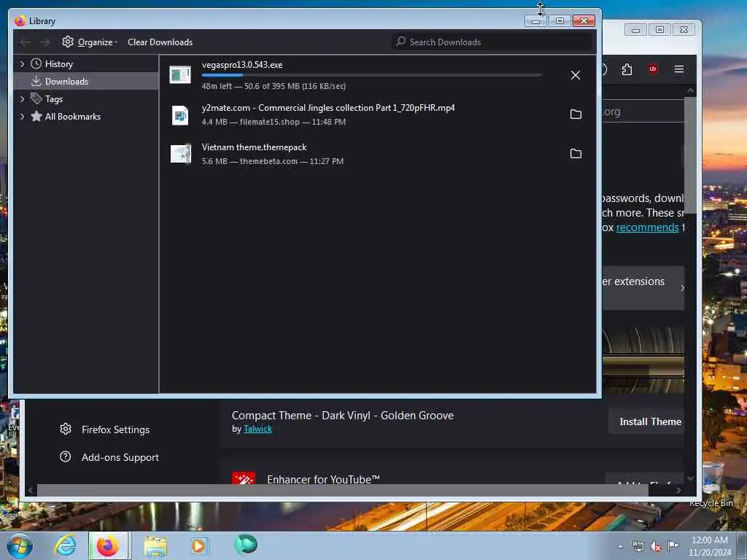The height and width of the screenshot is (560, 747).
Task: Expand the All Bookmarks tree node
Action: (x=22, y=116)
